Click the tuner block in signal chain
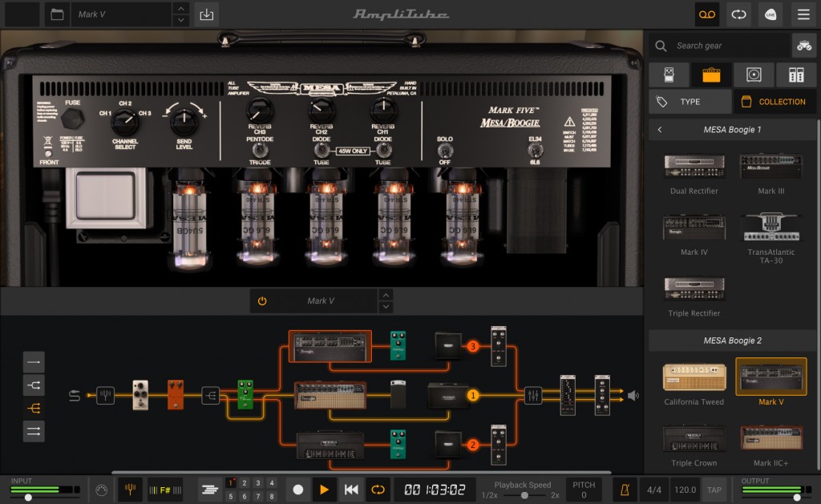Screen dimensions: 821x504 click(105, 395)
